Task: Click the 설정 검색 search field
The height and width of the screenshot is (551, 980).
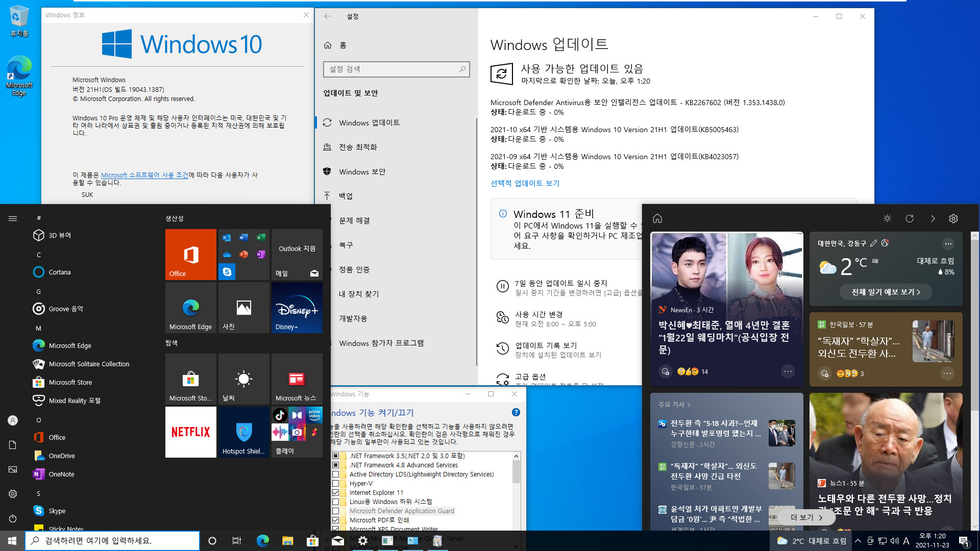Action: [x=396, y=69]
